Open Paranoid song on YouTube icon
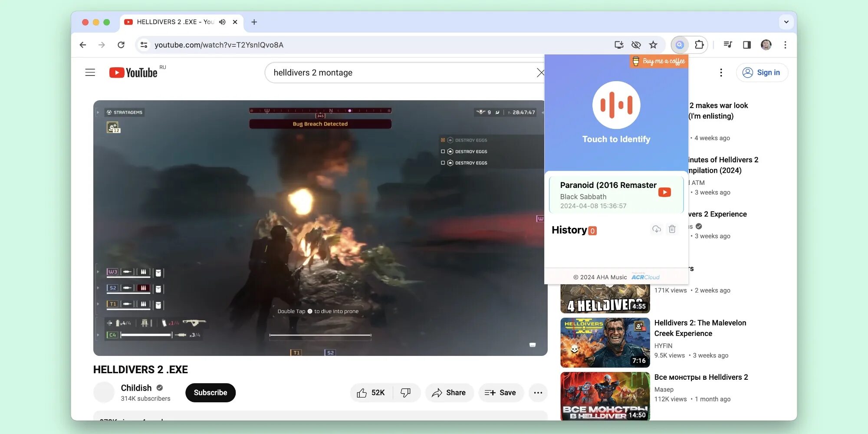This screenshot has width=868, height=434. click(664, 192)
